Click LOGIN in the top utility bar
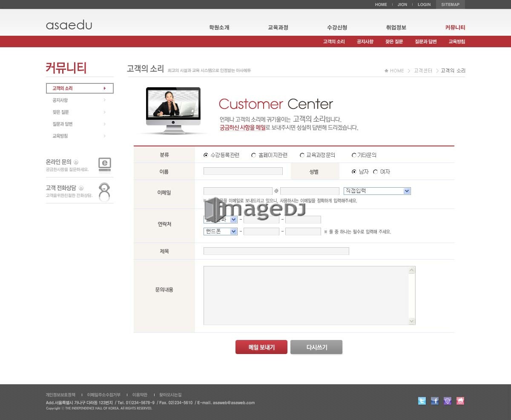 pos(424,5)
